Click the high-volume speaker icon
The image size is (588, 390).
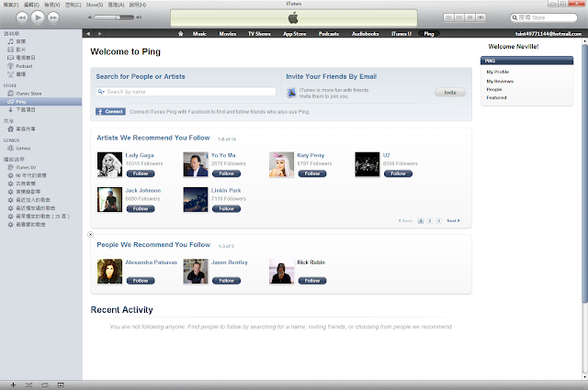pyautogui.click(x=139, y=17)
